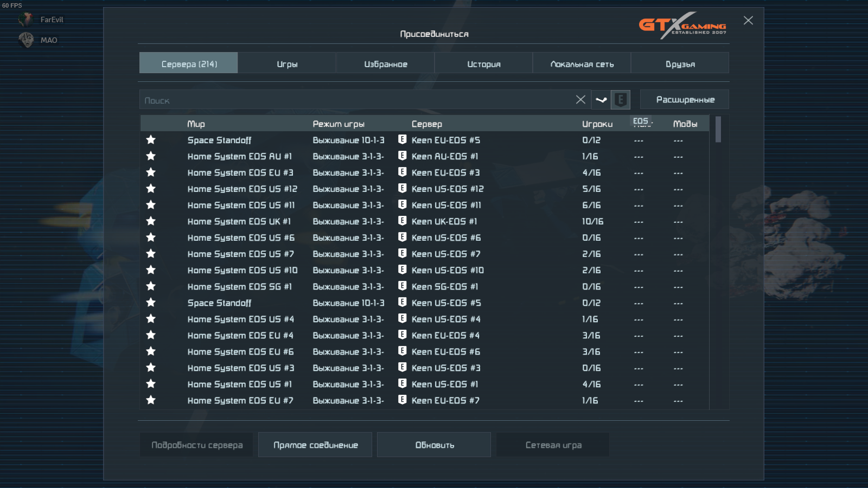Sort servers by the Игроки column header
The height and width of the screenshot is (488, 868).
(597, 124)
